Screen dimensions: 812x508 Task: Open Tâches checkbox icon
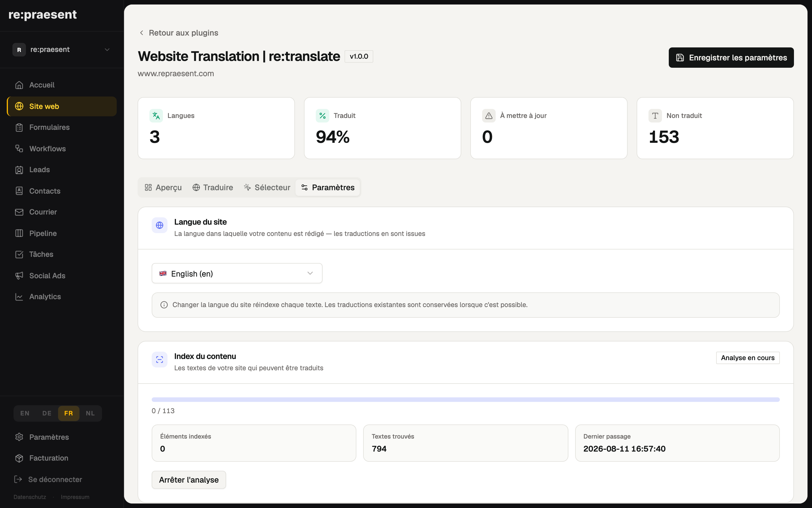tap(19, 254)
